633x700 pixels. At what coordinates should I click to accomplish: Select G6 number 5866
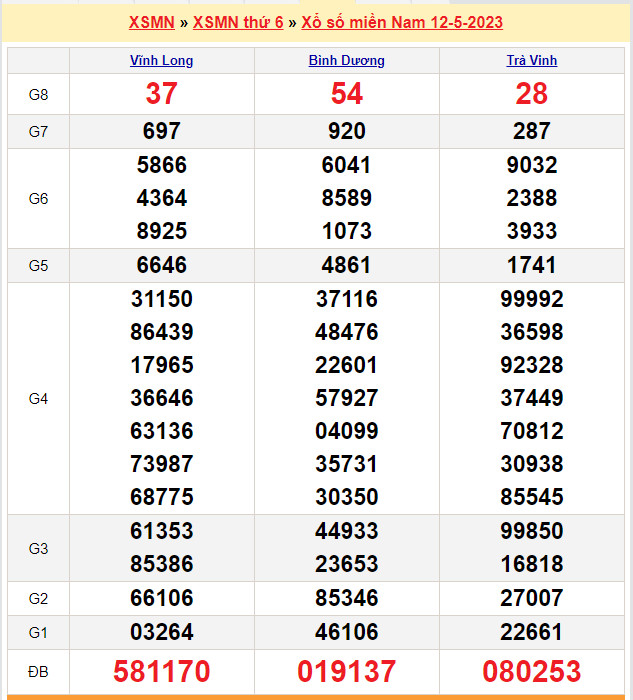click(162, 165)
